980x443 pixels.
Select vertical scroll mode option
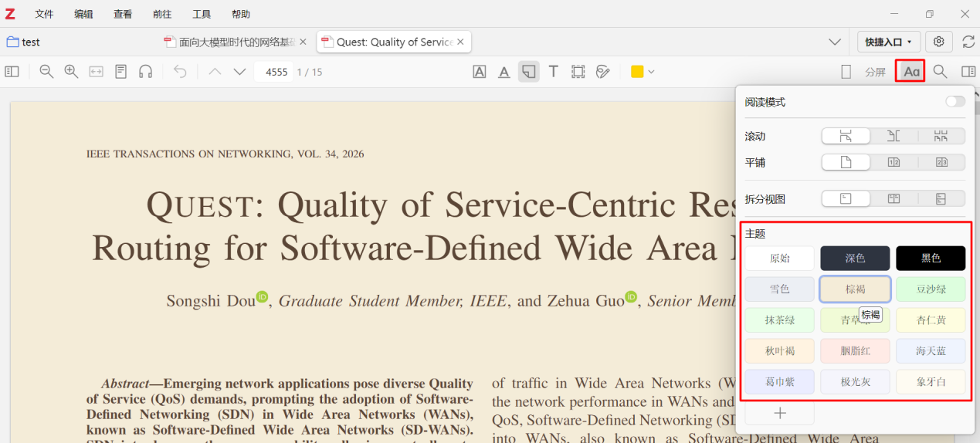(846, 136)
